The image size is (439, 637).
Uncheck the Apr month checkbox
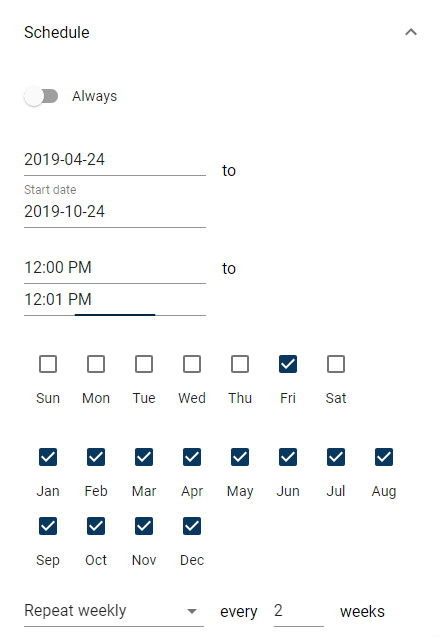[x=192, y=457]
